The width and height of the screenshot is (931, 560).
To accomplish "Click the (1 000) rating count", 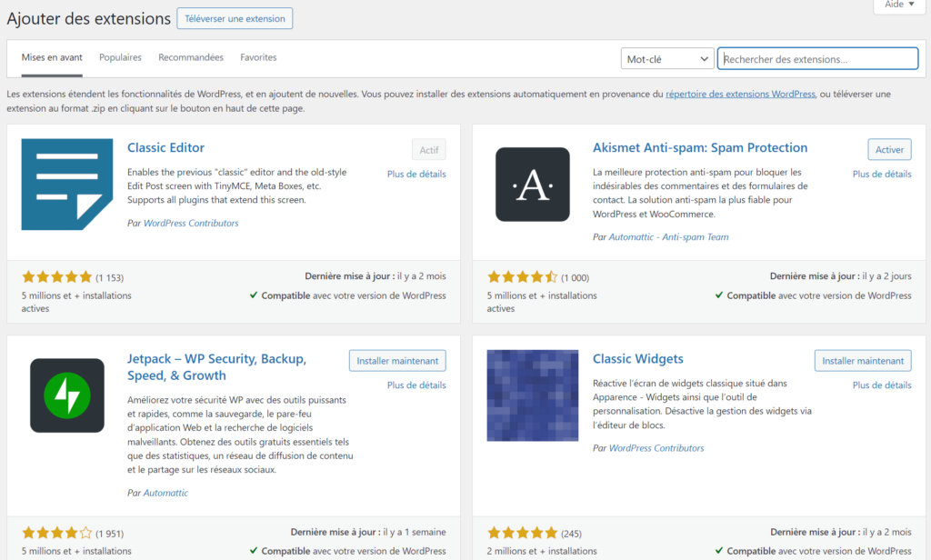I will (576, 278).
